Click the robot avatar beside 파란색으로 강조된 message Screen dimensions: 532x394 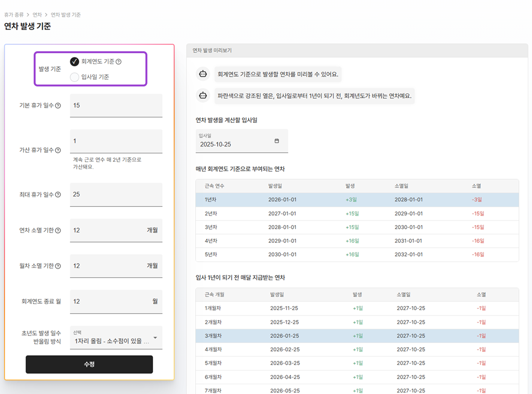203,95
